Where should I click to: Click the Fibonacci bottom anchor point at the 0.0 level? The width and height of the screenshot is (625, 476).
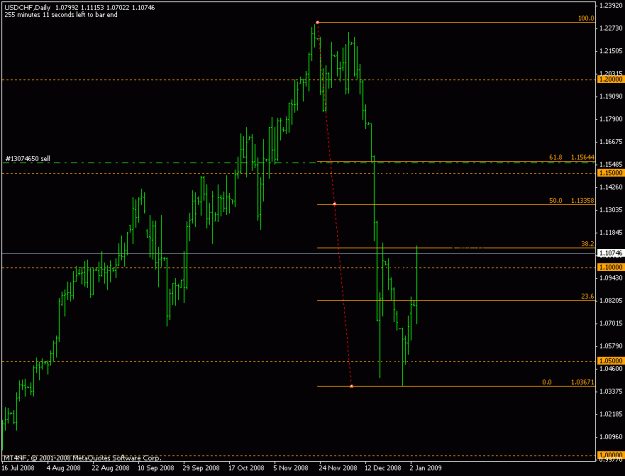click(351, 386)
